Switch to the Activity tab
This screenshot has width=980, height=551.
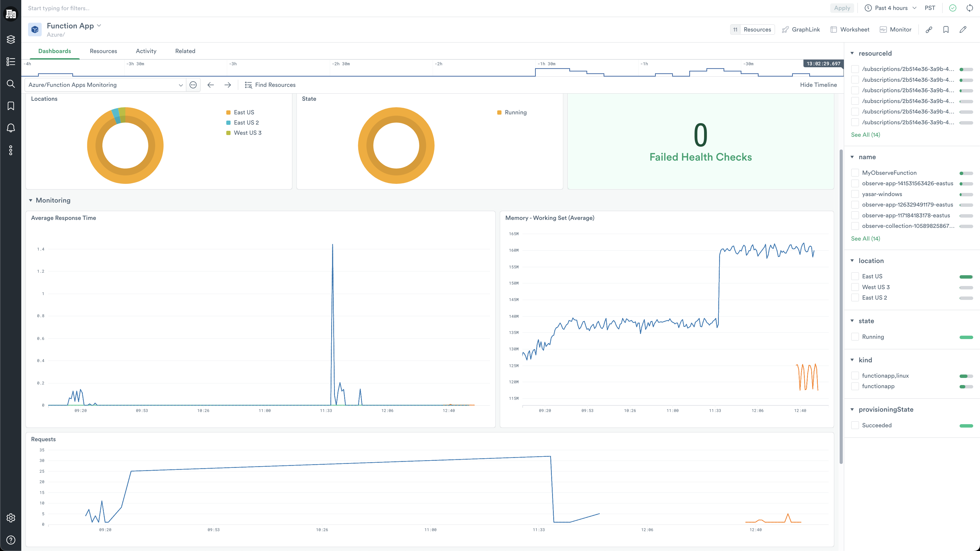(146, 51)
